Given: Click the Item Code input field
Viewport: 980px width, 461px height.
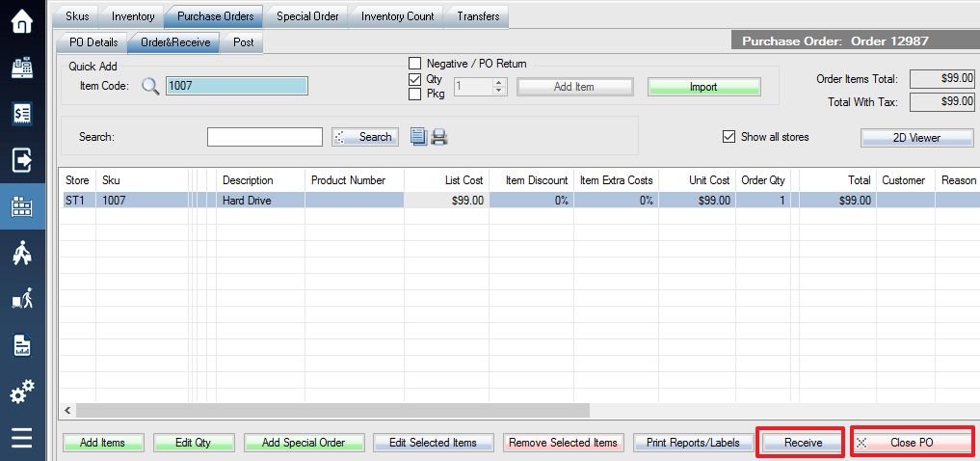Looking at the screenshot, I should click(x=237, y=87).
